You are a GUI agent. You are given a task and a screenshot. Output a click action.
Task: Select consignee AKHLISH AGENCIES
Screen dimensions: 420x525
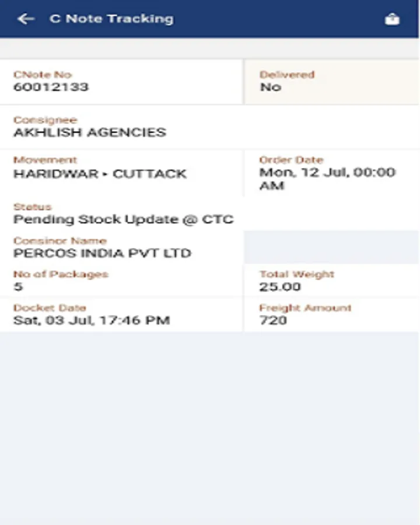click(x=90, y=132)
